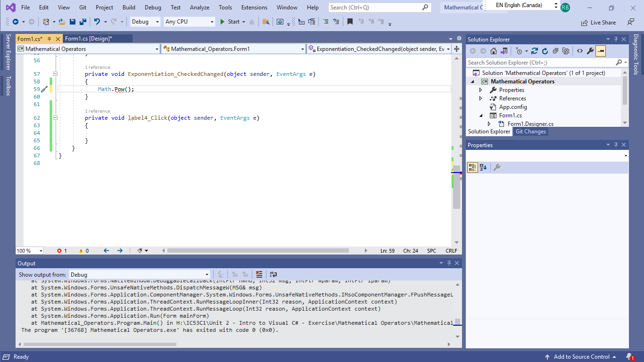
Task: Click the Collapse All icon in Solution Explorer
Action: point(555,51)
